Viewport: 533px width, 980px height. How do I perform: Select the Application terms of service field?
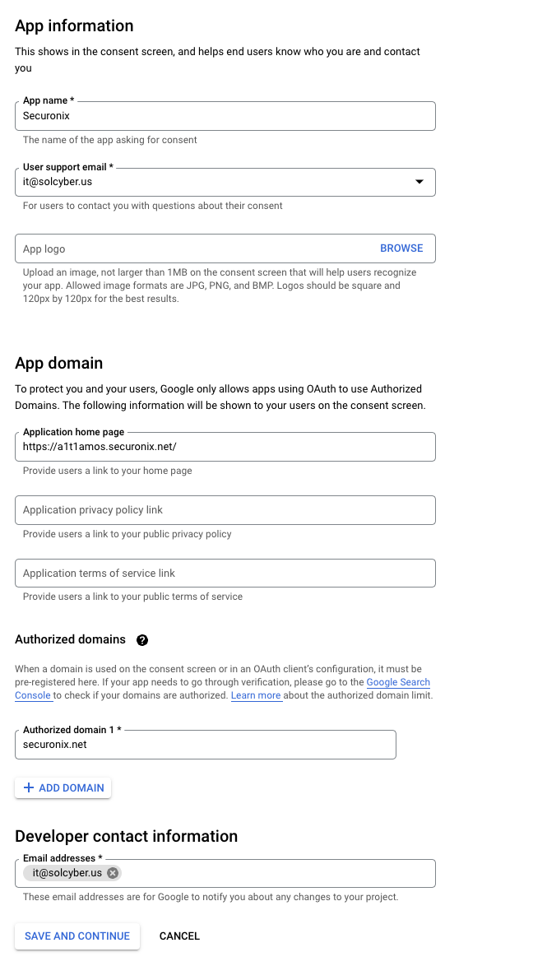point(225,574)
